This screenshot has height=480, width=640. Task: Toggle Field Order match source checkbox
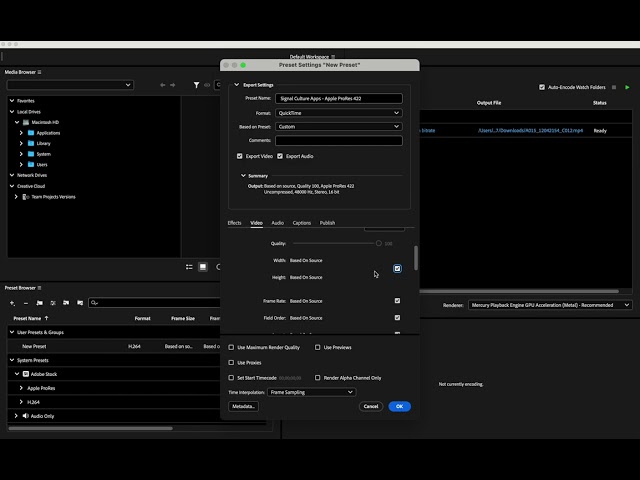click(x=397, y=318)
